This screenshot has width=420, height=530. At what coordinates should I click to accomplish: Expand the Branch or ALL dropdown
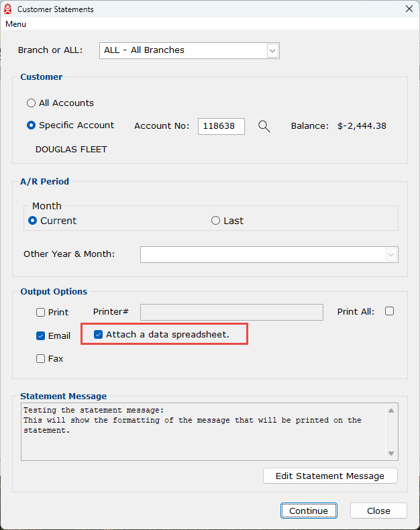[x=272, y=50]
